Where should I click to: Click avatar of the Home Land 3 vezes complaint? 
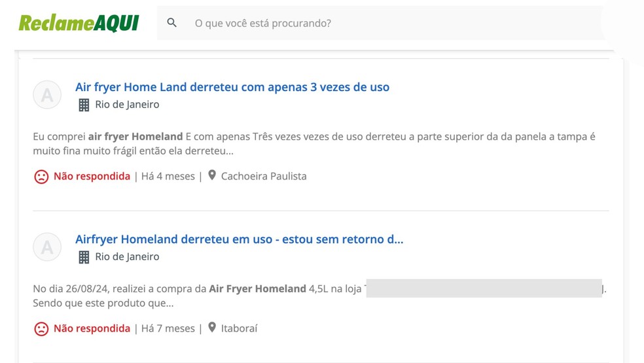(x=47, y=94)
